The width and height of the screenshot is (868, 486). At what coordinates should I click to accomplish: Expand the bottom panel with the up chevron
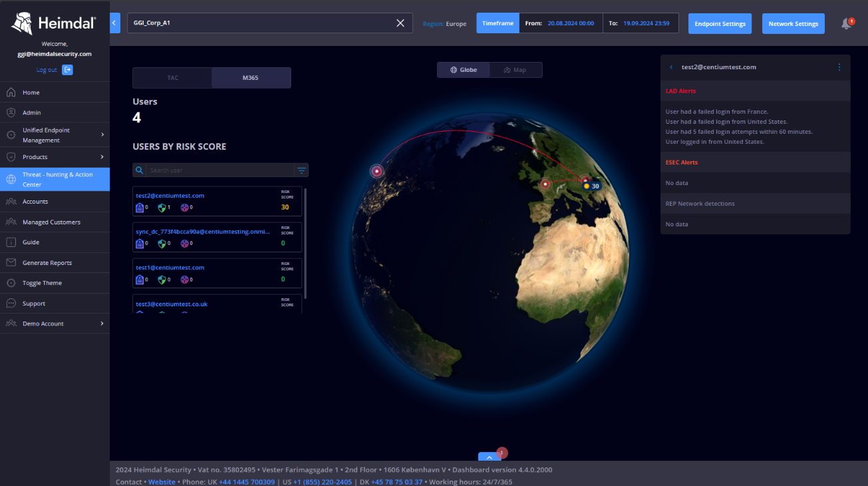point(489,457)
